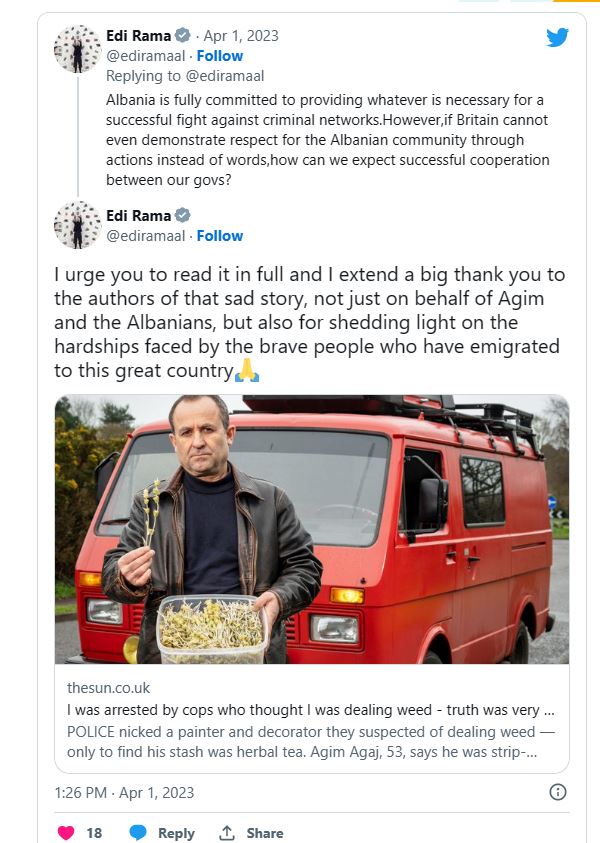Follow @ediramaal from the top tweet
This screenshot has height=843, width=600.
point(219,56)
